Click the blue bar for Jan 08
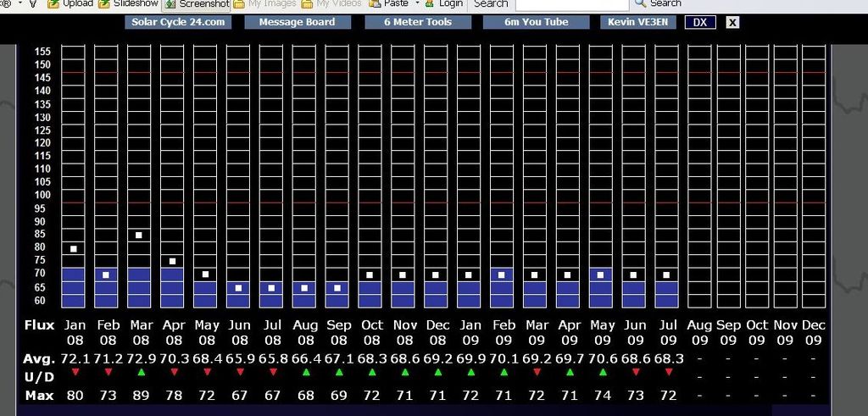The width and height of the screenshot is (868, 416). click(x=74, y=287)
